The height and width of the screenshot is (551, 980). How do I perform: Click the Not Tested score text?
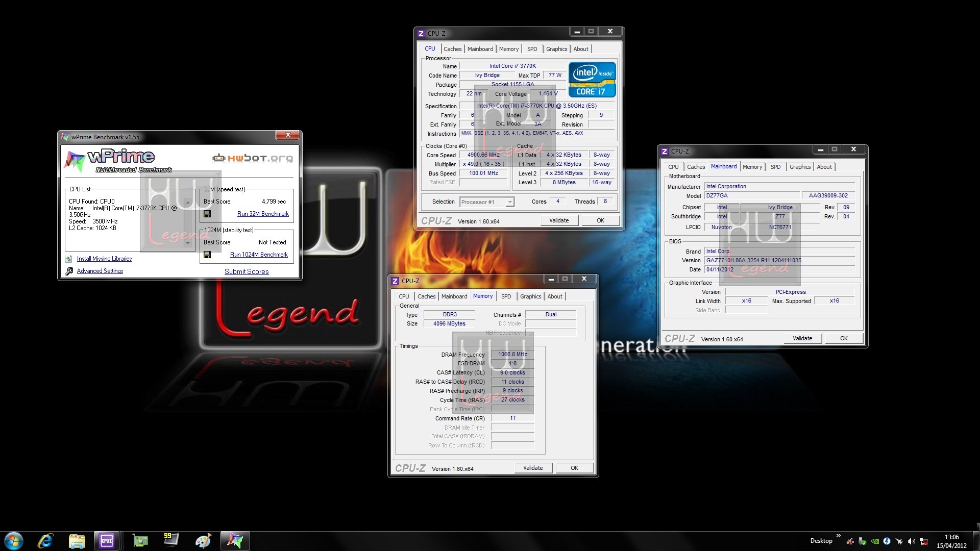(x=272, y=242)
